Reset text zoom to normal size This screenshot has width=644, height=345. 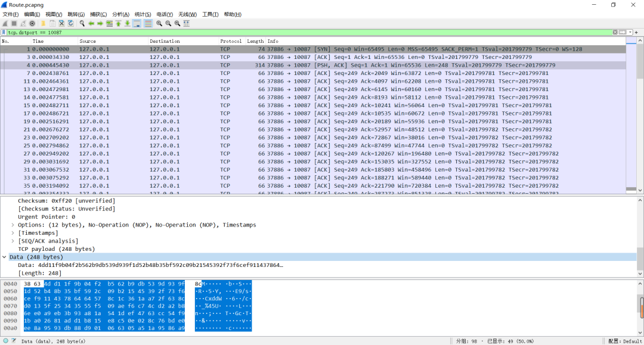[x=177, y=23]
